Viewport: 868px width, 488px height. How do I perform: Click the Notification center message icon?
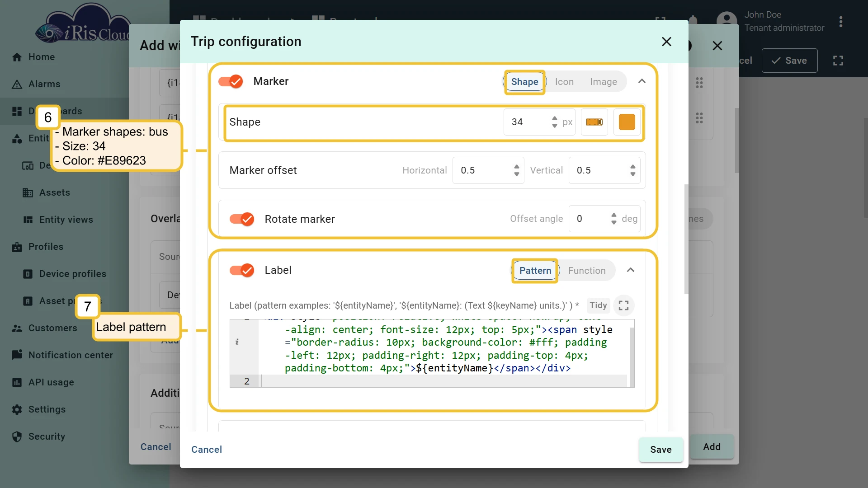pos(17,355)
